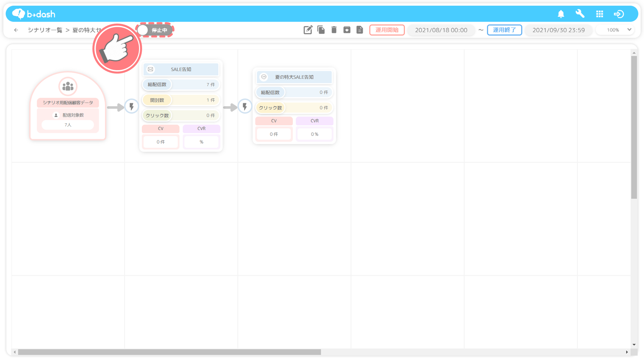644x362 pixels.
Task: Click the logout arrow icon
Action: click(x=619, y=14)
